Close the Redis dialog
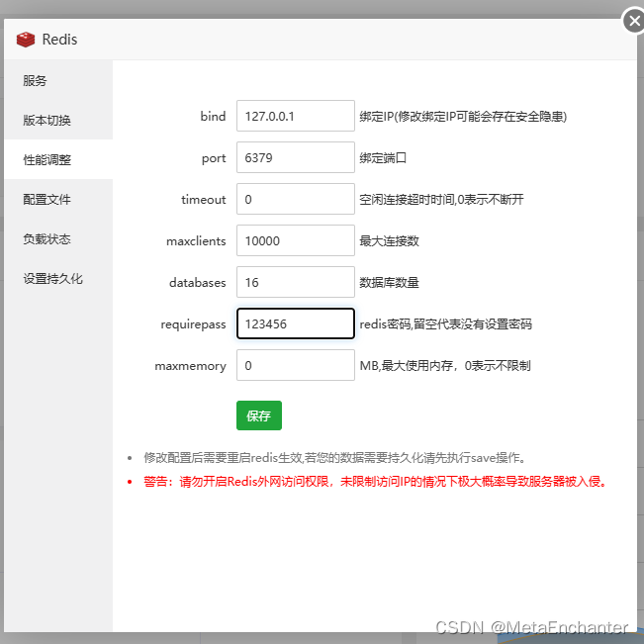Viewport: 644px width, 644px height. pyautogui.click(x=634, y=21)
